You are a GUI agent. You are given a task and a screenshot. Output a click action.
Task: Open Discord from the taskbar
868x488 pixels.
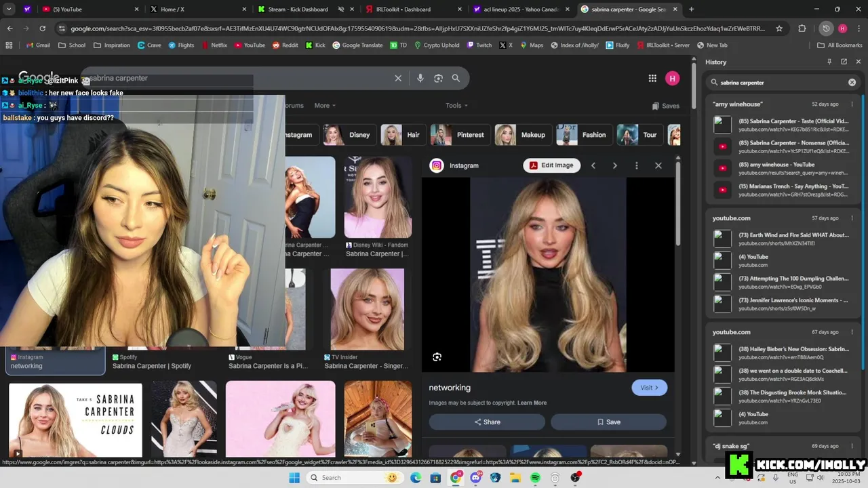tap(476, 478)
